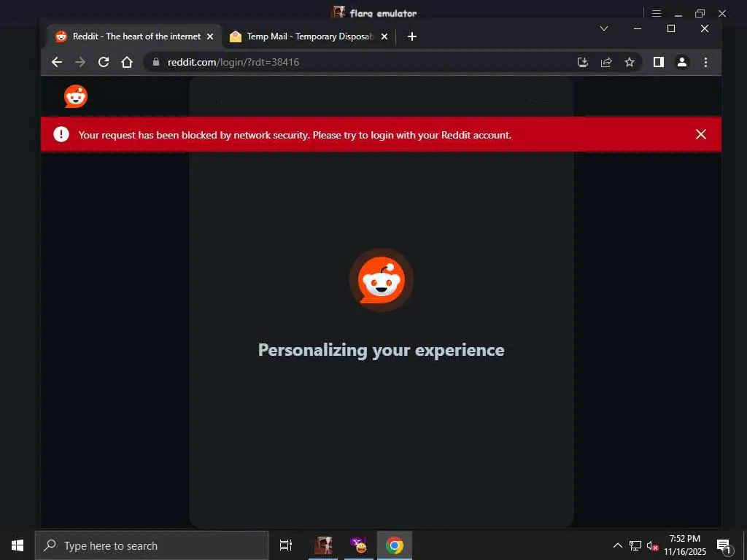The width and height of the screenshot is (747, 560).
Task: Open a new browser tab
Action: tap(412, 36)
